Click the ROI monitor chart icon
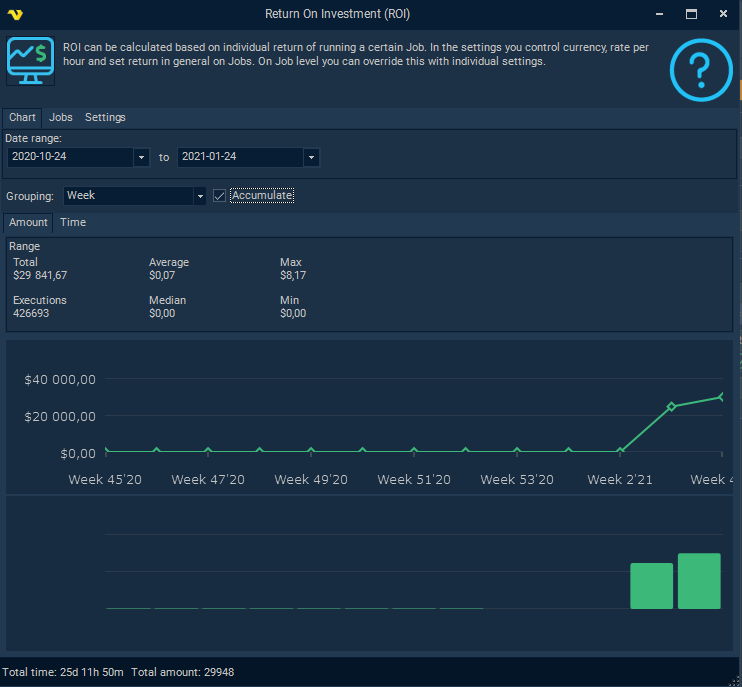Viewport: 742px width, 687px height. click(x=31, y=61)
